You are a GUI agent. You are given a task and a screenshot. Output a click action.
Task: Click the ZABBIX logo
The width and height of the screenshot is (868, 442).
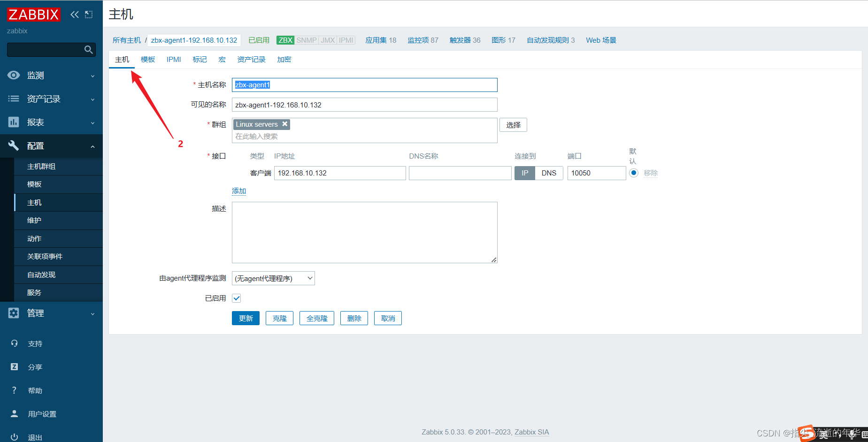coord(33,15)
